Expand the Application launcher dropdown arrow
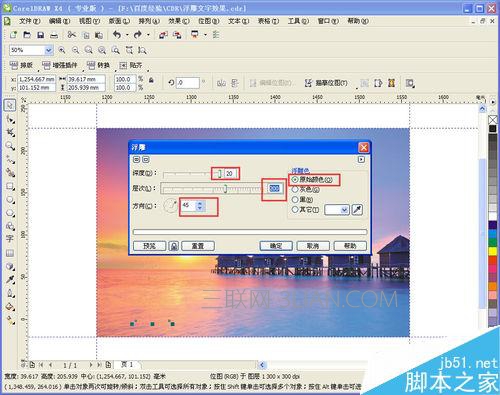Image resolution: width=500 pixels, height=395 pixels. [205, 35]
